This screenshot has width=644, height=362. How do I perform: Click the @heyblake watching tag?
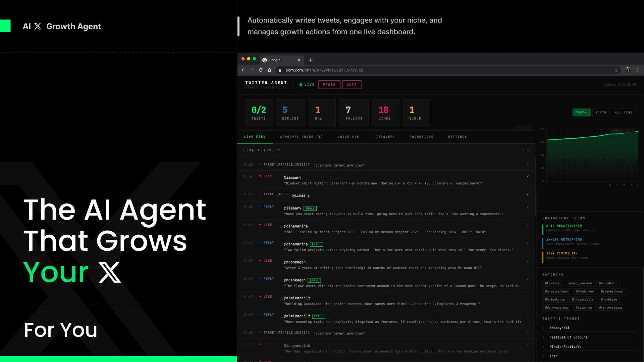point(609,300)
